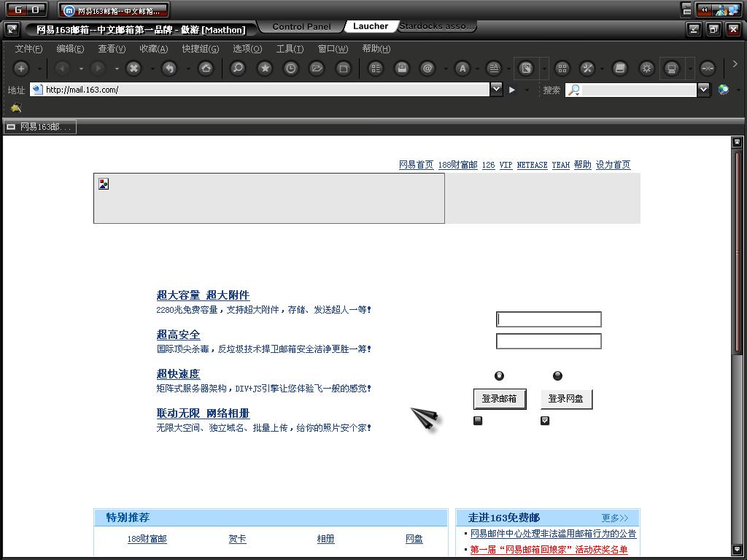Viewport: 747px width, 560px height.
Task: Click the 登录网盘 button
Action: point(566,399)
